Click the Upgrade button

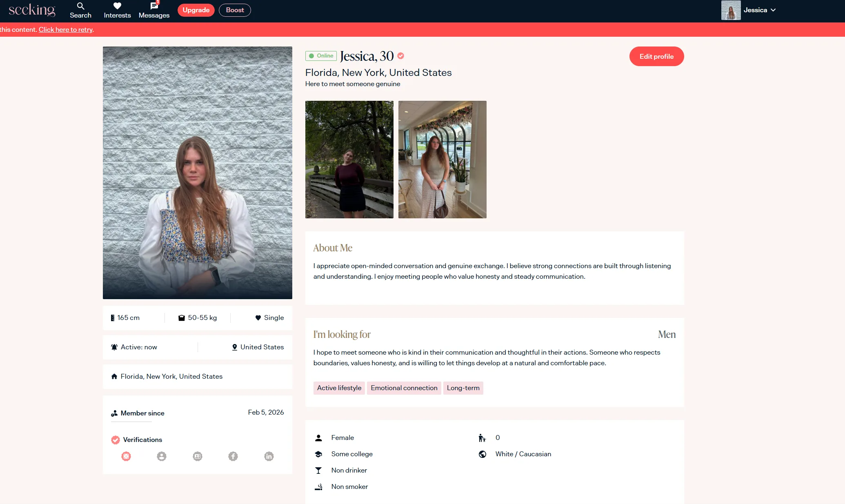click(x=196, y=10)
